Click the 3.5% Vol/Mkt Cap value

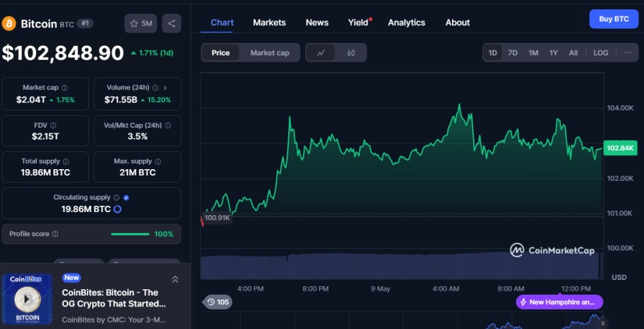coord(137,136)
